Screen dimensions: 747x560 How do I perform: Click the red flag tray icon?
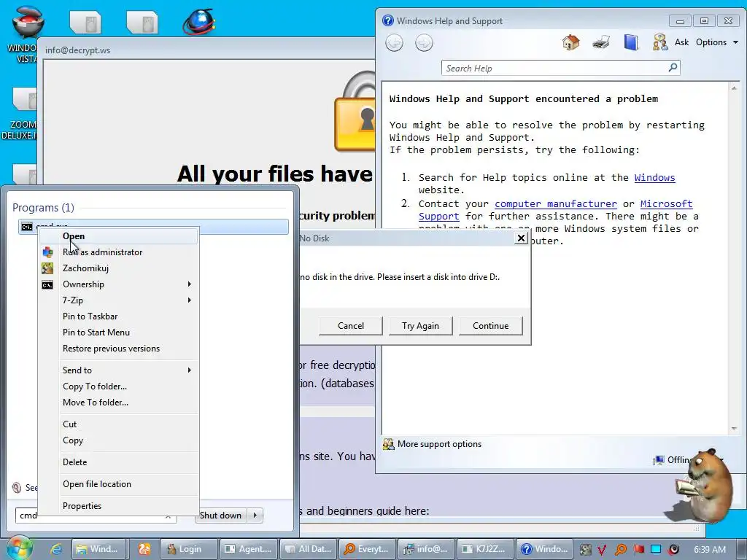click(639, 550)
